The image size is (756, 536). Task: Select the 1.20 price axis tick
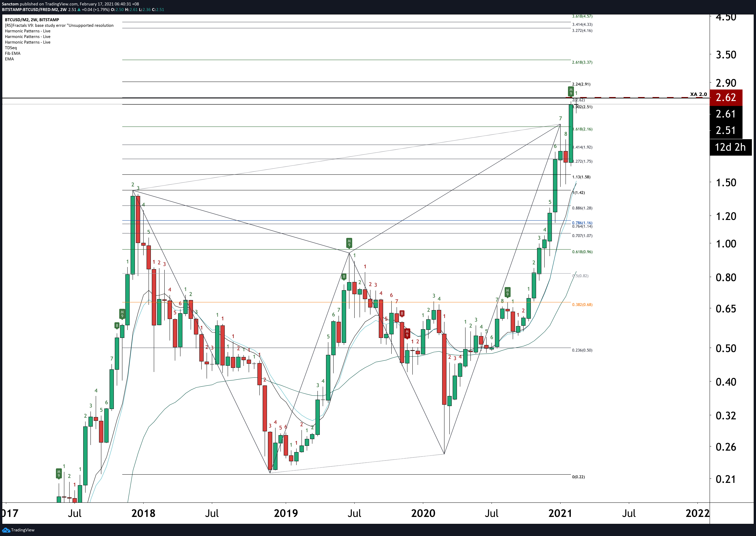726,216
